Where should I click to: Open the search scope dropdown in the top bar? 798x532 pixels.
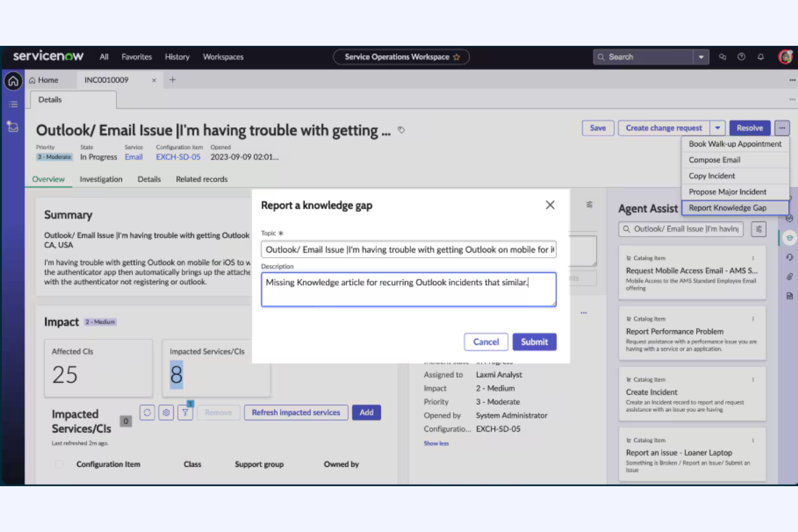tap(701, 56)
